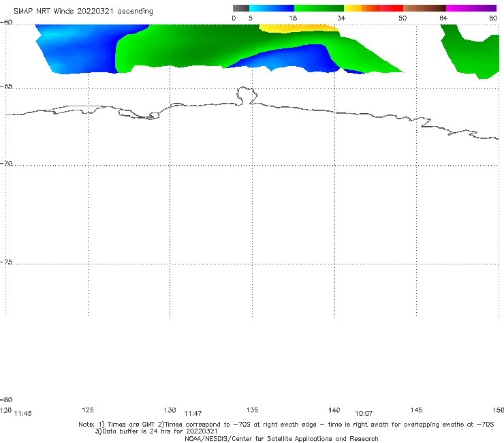
Task: Click the color bar label '64'
Action: pyautogui.click(x=443, y=18)
